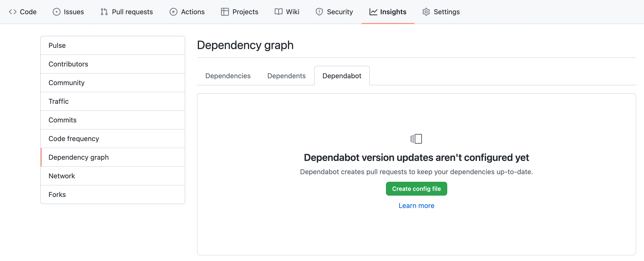Image resolution: width=644 pixels, height=261 pixels.
Task: Show Code frequency insights
Action: (113, 139)
